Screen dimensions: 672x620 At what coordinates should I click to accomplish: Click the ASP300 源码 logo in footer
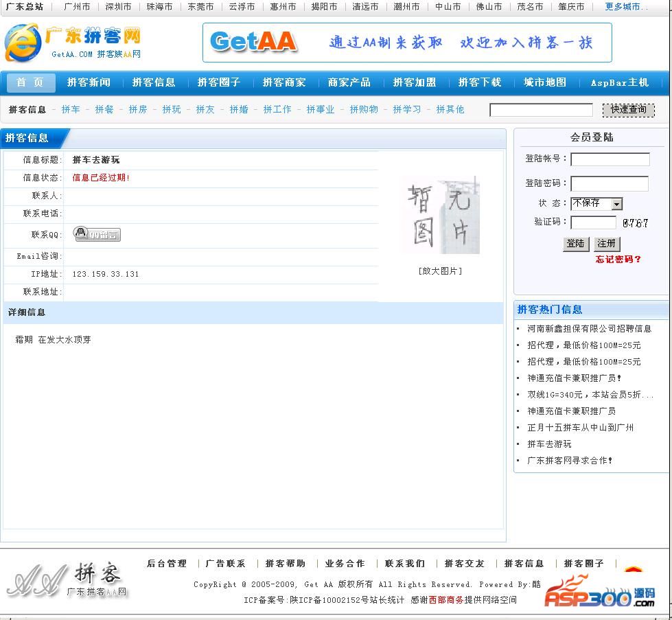coord(599,592)
